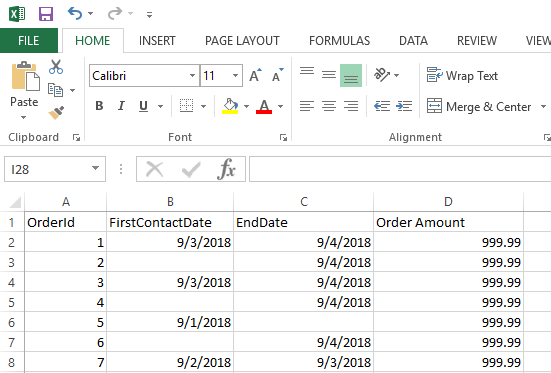Click the Wrap Text button
This screenshot has width=551, height=373.
(x=462, y=75)
